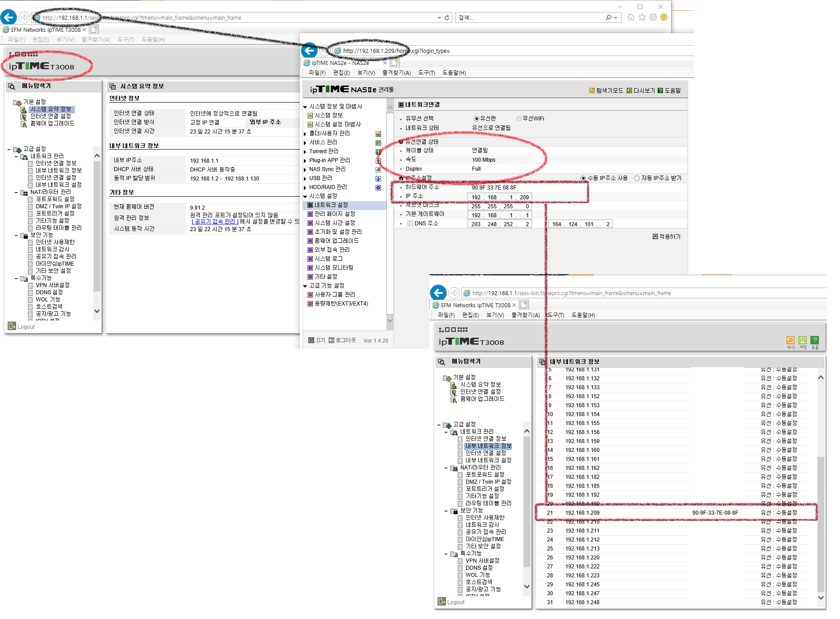Click the favorites star icon in the browser toolbar
The image size is (840, 619).
coord(642,17)
